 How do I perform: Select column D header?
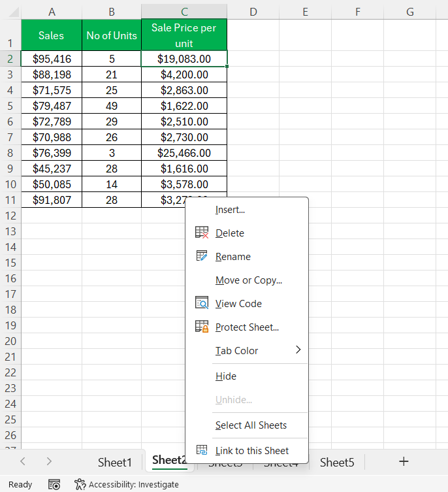pyautogui.click(x=253, y=12)
